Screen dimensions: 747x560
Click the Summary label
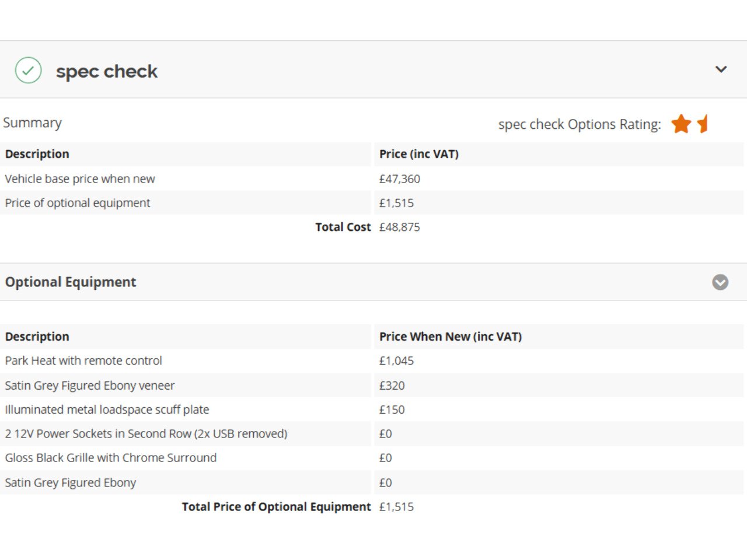(x=32, y=123)
